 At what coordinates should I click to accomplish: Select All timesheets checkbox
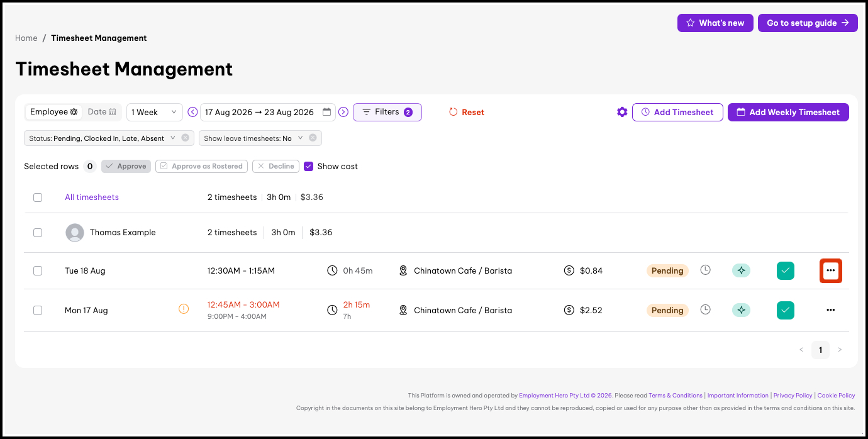(x=38, y=197)
